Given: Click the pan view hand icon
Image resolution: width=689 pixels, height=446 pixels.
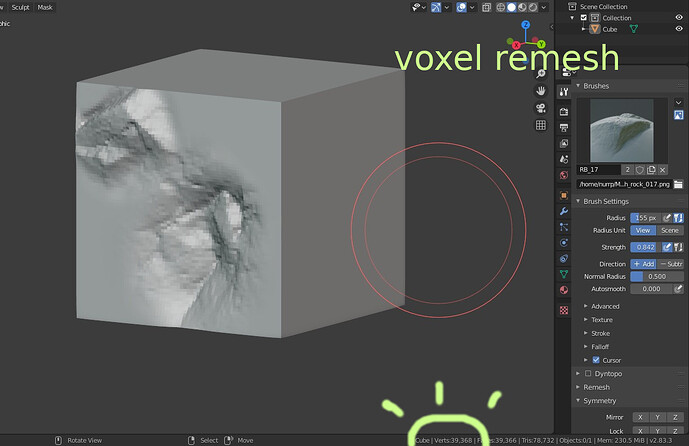Looking at the screenshot, I should (540, 91).
